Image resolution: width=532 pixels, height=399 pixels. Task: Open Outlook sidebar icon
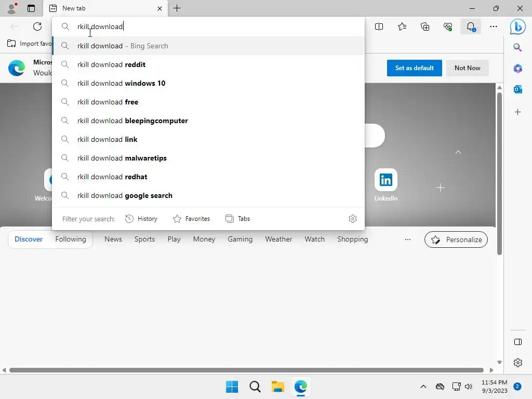(x=517, y=89)
